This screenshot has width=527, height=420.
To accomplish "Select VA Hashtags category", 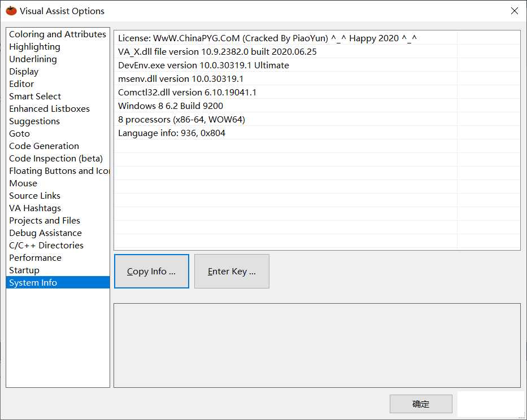I will pyautogui.click(x=58, y=208).
